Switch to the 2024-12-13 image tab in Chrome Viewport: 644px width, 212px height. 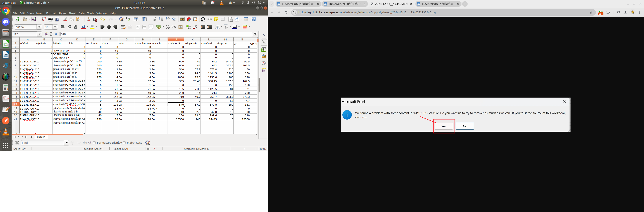pos(391,4)
